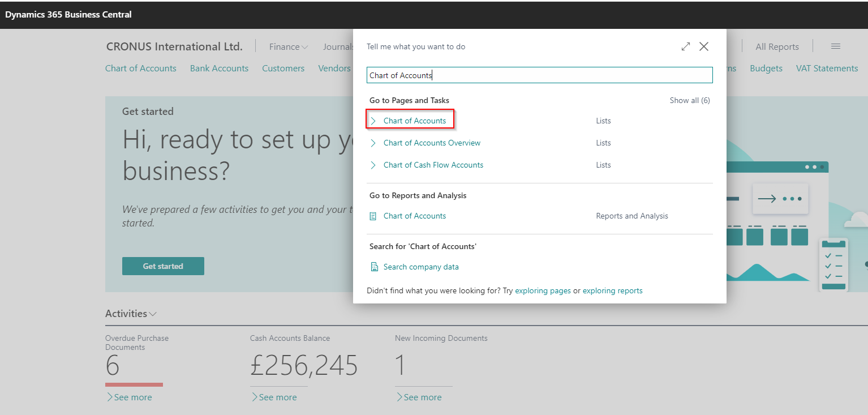See more under Overdue Purchase Documents
This screenshot has width=868, height=415.
[x=129, y=397]
